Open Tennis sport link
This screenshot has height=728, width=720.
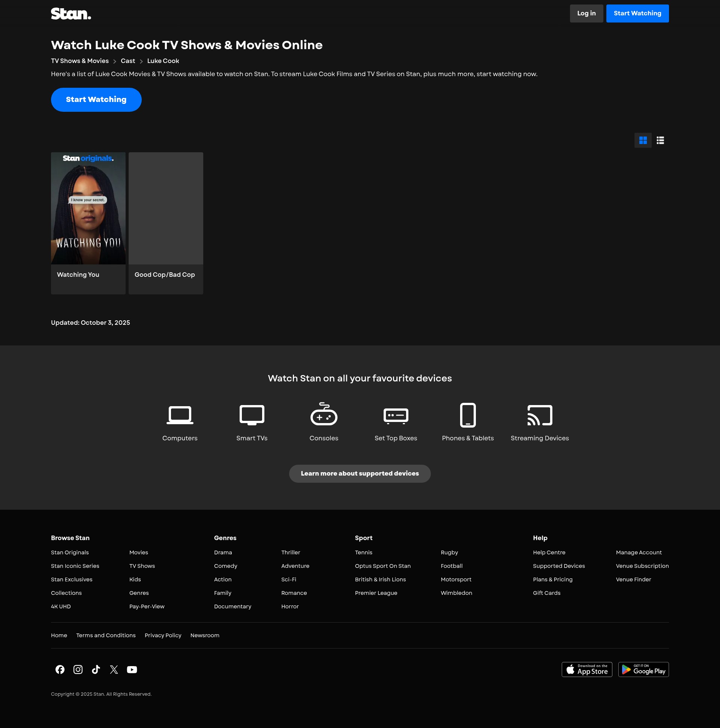click(x=364, y=552)
